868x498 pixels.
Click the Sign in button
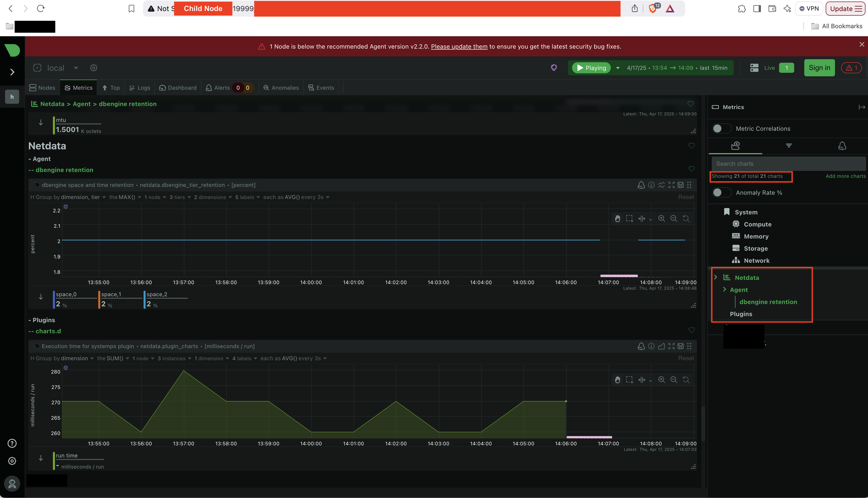click(819, 68)
